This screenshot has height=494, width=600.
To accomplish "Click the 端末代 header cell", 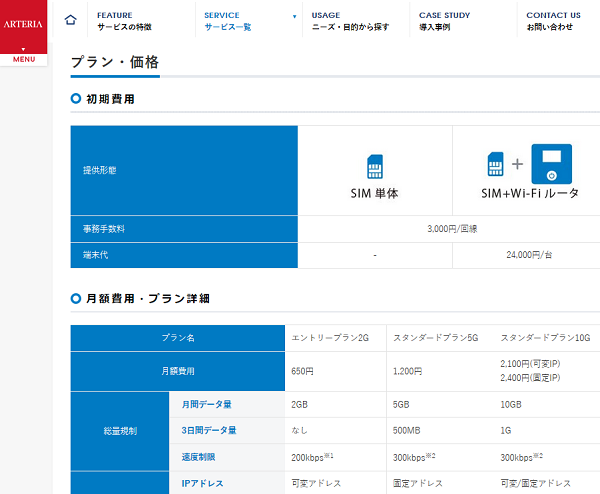I will (x=184, y=255).
